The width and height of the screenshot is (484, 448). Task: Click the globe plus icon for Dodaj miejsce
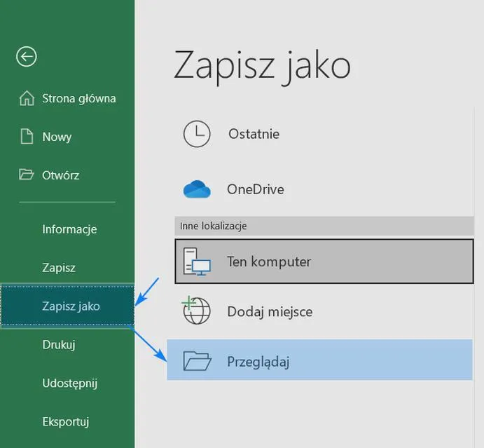pyautogui.click(x=196, y=310)
